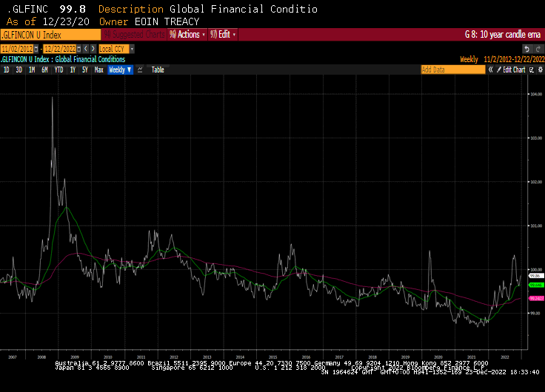This screenshot has width=545, height=392.
Task: Click the 2022 x-axis year label
Action: 505,357
